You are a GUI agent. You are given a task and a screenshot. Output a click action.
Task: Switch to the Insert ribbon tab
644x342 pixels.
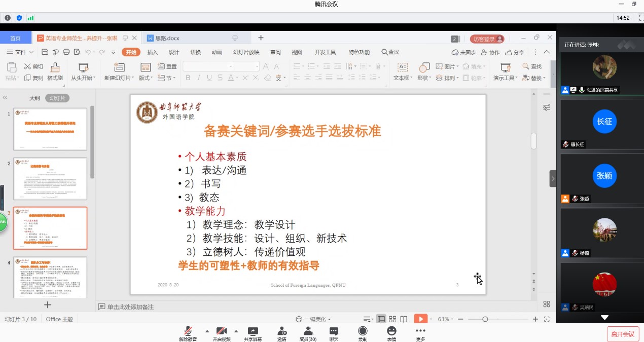click(152, 52)
